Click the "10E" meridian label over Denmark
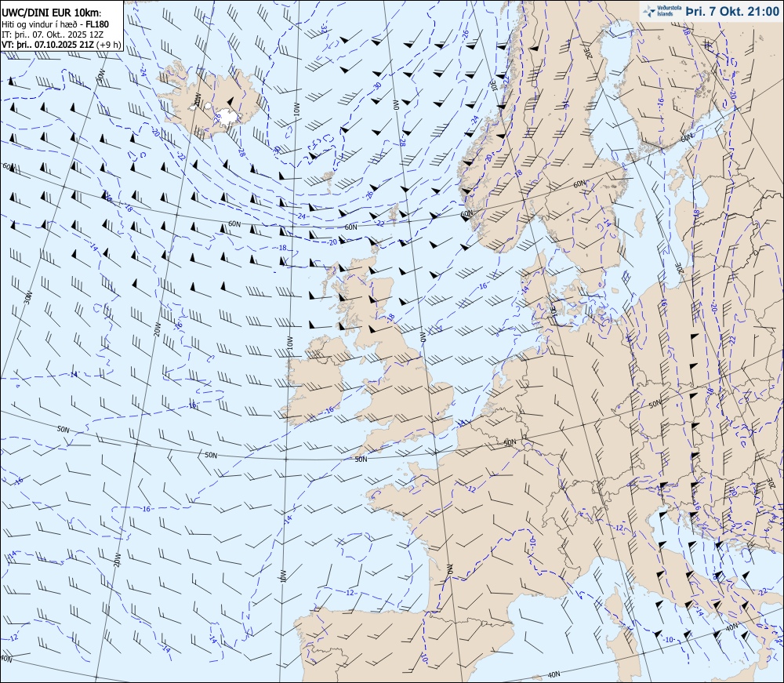 (554, 311)
